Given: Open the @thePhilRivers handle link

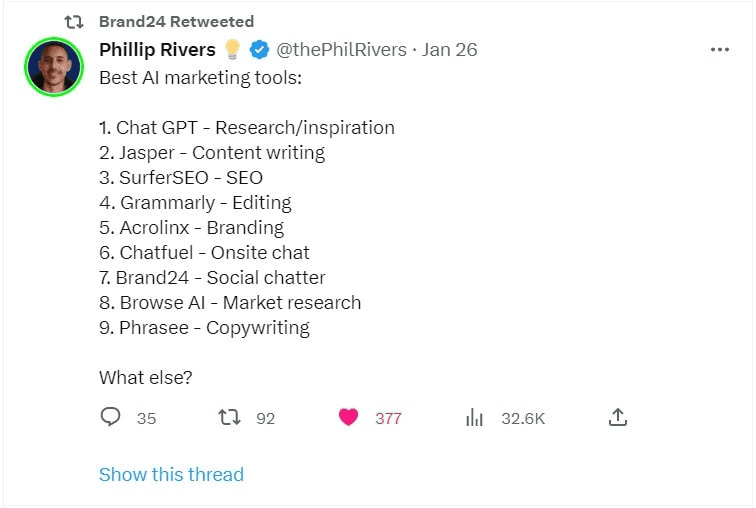Looking at the screenshot, I should point(341,50).
